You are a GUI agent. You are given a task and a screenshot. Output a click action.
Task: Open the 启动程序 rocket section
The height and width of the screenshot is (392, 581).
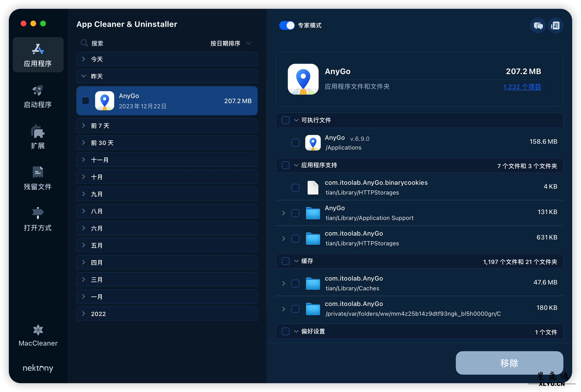[38, 97]
